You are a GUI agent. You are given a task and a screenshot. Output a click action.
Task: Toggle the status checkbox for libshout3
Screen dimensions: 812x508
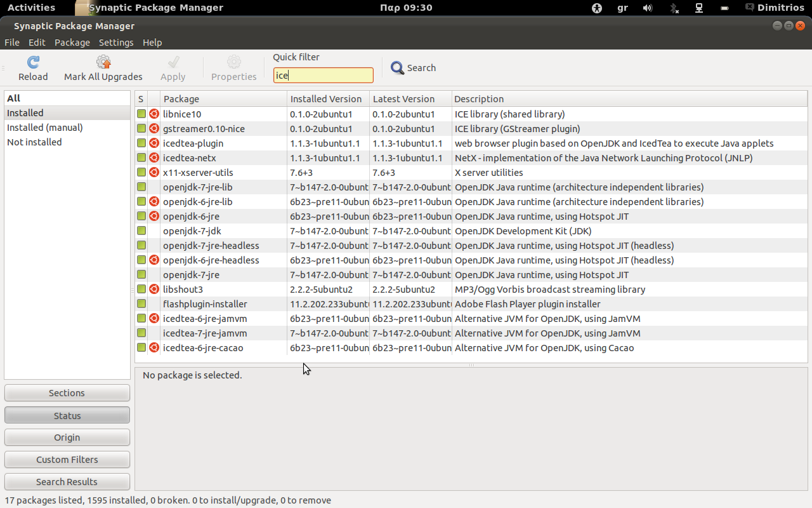pos(141,290)
